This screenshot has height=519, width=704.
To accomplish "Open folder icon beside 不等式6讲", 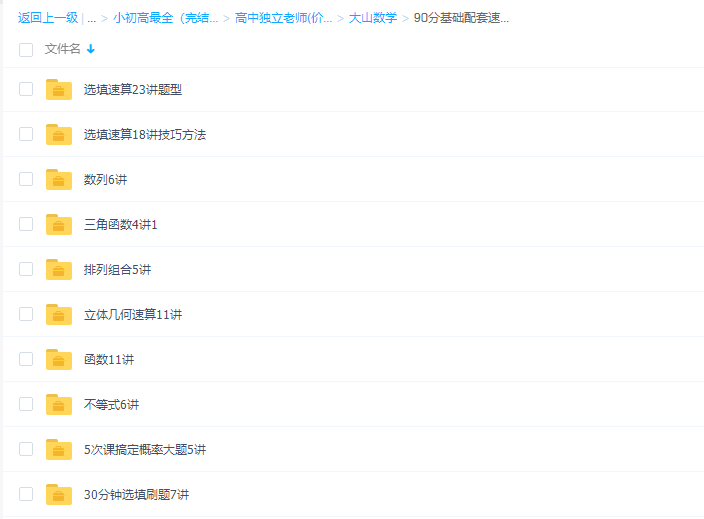I will [x=59, y=405].
